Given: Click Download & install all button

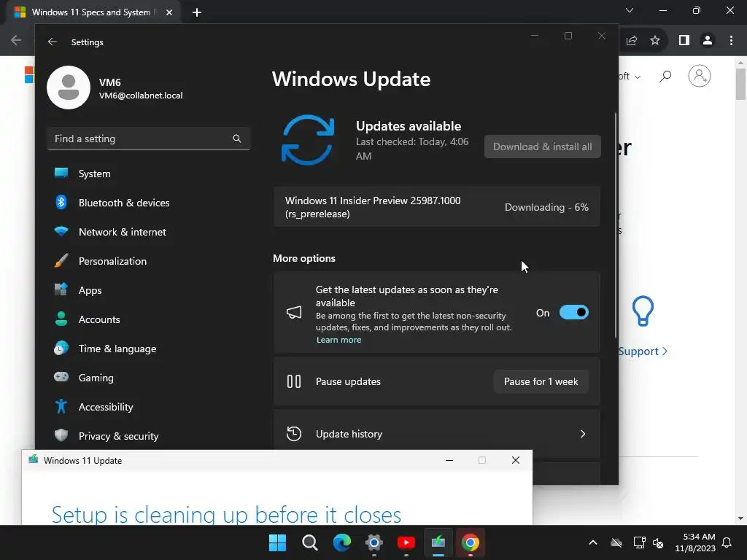Looking at the screenshot, I should click(x=543, y=147).
